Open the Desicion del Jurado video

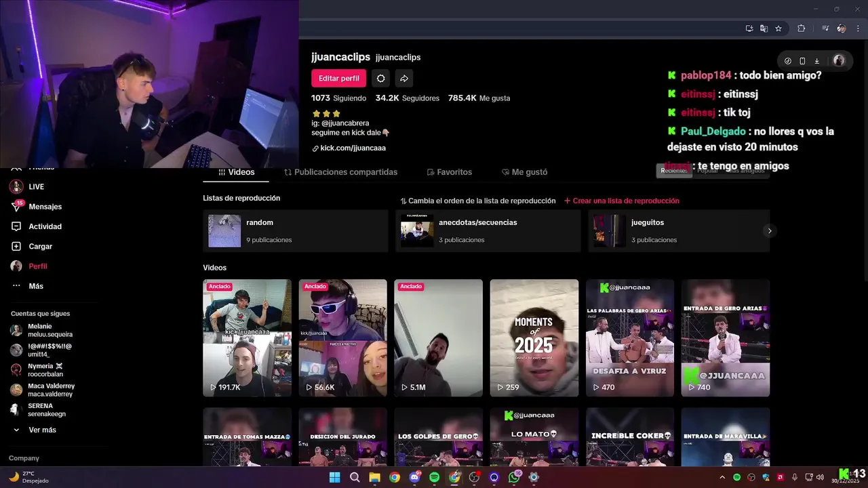(x=343, y=437)
